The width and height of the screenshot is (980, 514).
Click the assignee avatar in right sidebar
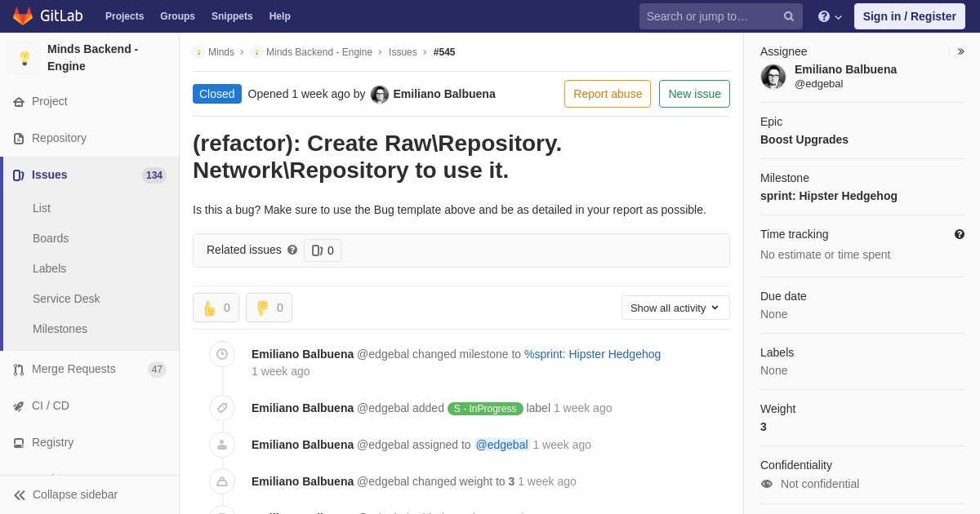click(773, 77)
